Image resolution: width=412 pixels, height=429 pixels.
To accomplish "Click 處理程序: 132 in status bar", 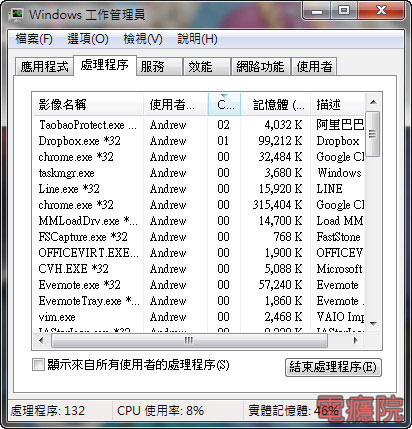I will pyautogui.click(x=48, y=410).
